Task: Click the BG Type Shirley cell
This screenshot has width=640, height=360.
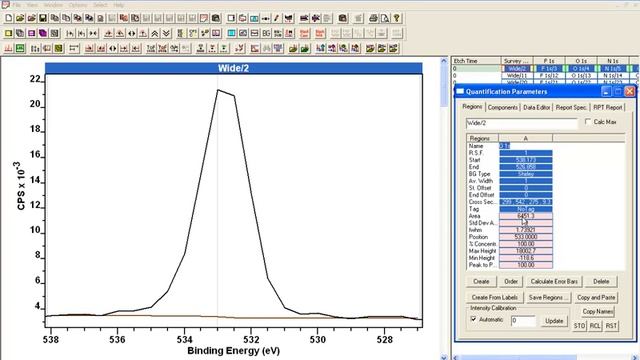Action: 526,173
